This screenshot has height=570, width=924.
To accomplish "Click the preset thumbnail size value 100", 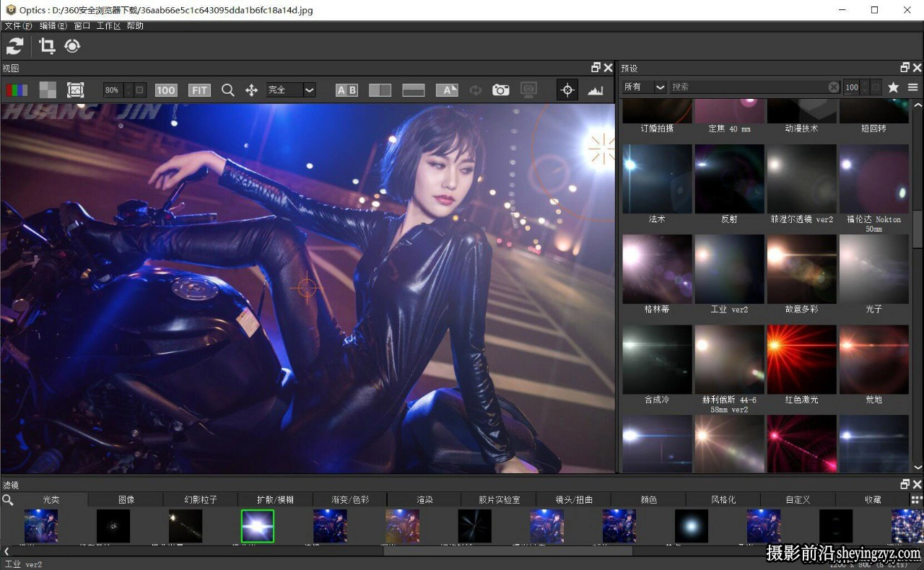I will click(852, 87).
